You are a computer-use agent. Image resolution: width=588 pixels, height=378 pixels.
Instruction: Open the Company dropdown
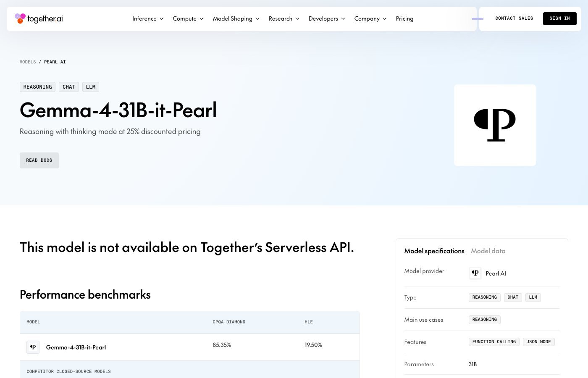point(370,18)
